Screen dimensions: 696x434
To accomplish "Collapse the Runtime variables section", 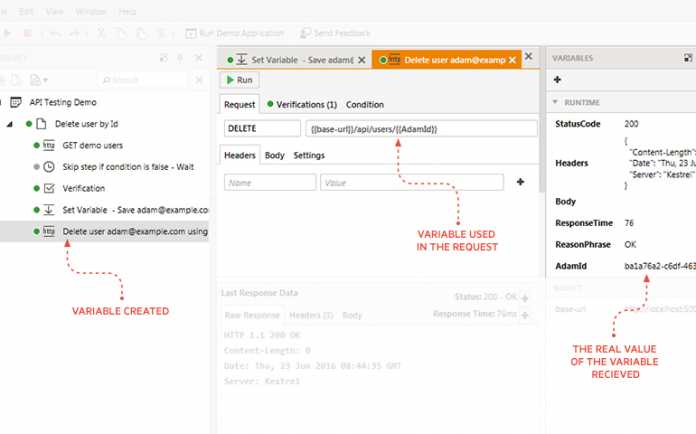I will 555,102.
